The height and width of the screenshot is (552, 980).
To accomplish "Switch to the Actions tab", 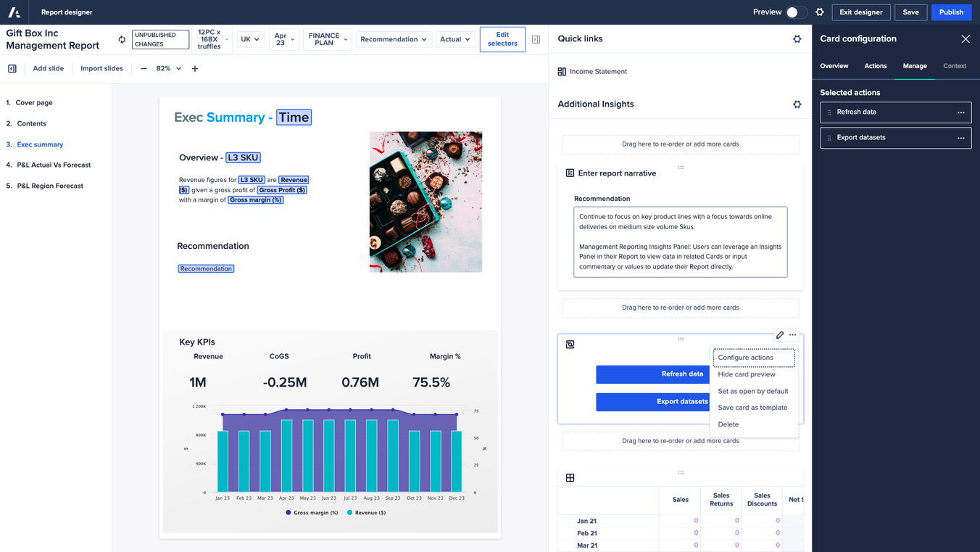I will click(x=875, y=66).
